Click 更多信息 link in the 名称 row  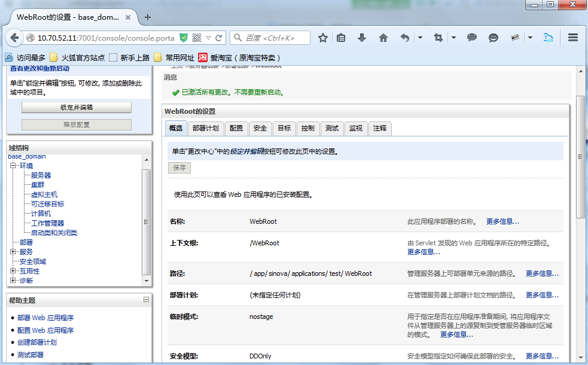(x=502, y=221)
